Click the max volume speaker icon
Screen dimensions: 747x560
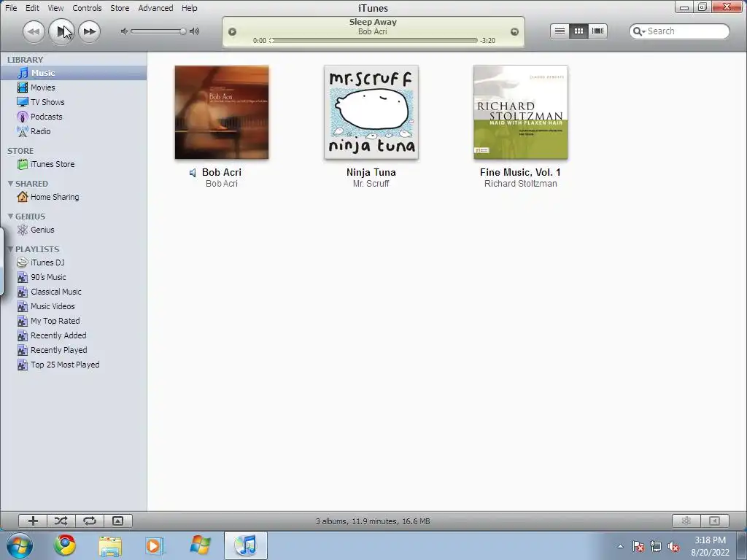194,31
